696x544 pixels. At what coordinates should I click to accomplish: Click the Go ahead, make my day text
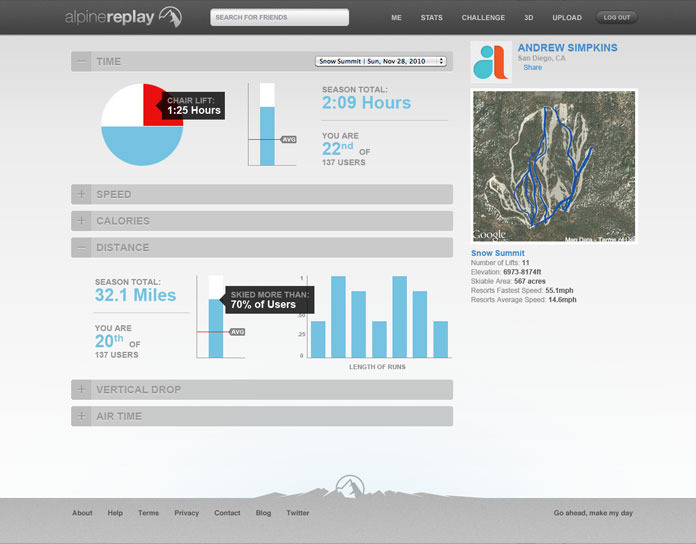click(x=593, y=513)
